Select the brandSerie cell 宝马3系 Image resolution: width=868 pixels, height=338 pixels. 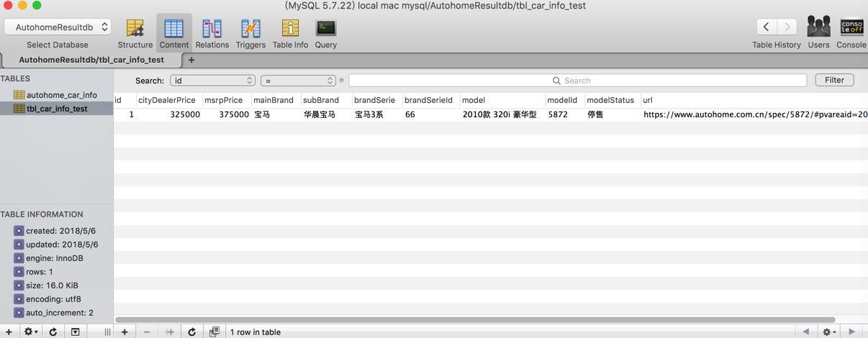click(x=376, y=114)
